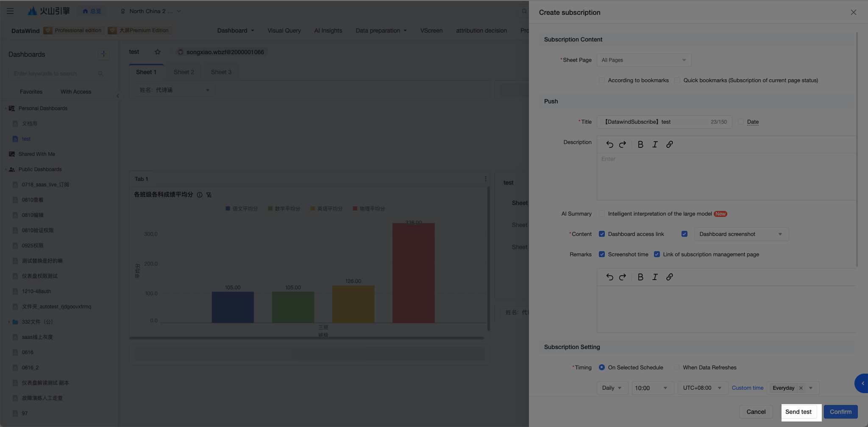Toggle bold in the Description toolbar
This screenshot has height=427, width=868.
pyautogui.click(x=640, y=144)
